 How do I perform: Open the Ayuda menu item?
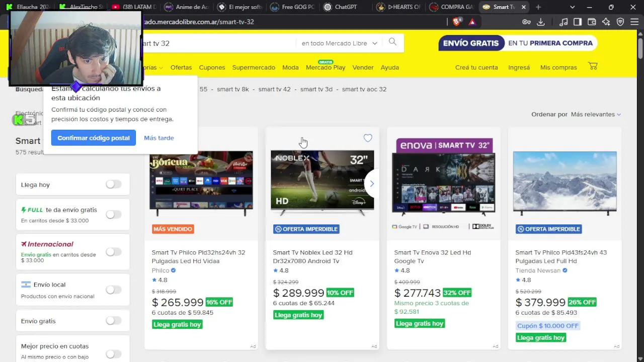click(x=390, y=67)
